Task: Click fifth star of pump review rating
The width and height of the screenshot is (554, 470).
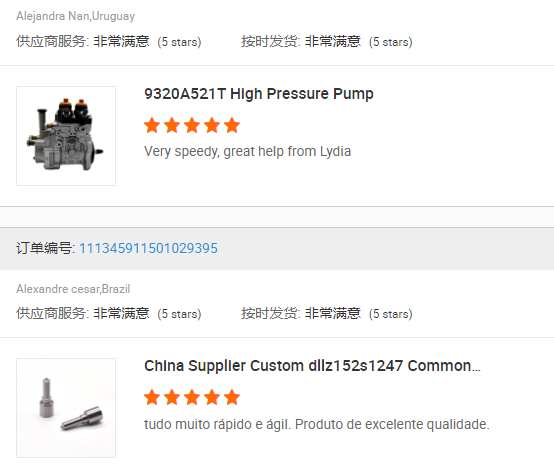Action: pyautogui.click(x=232, y=125)
